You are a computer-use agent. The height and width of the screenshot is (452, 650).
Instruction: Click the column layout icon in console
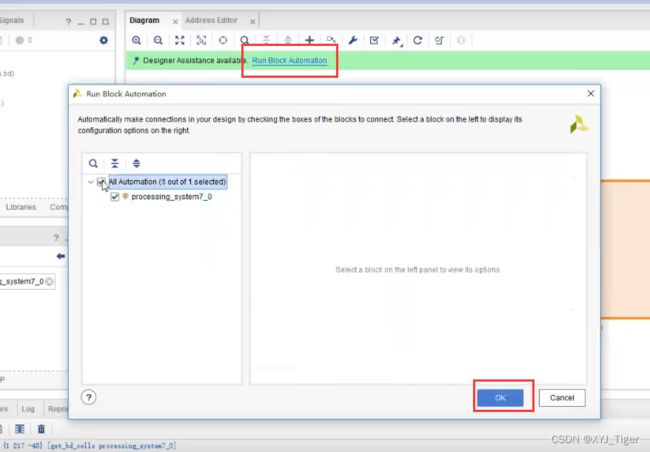pos(19,429)
